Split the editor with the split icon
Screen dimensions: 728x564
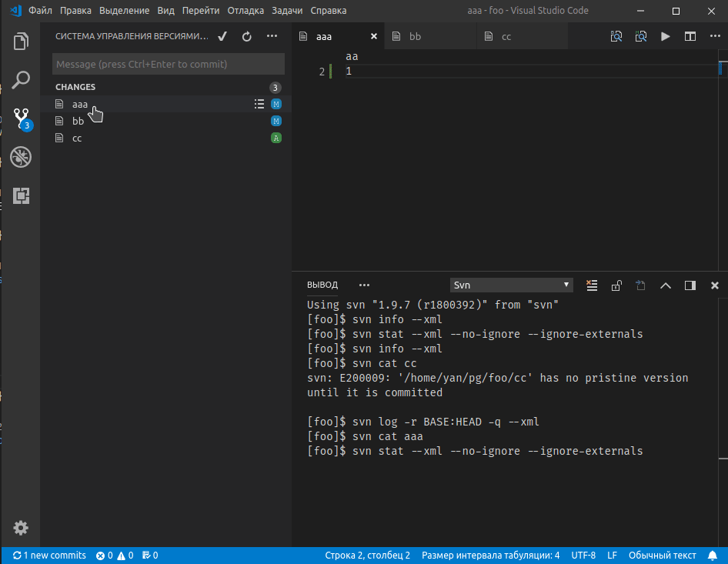coord(690,36)
